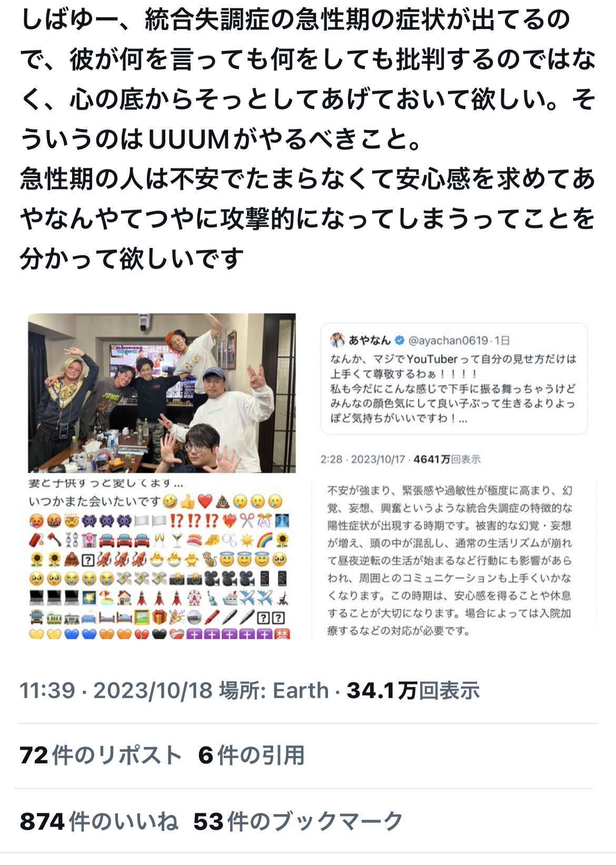
Task: View the 6件の引用 list
Action: [x=252, y=755]
